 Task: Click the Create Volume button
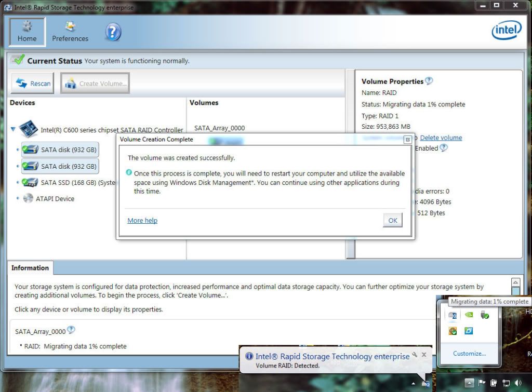[95, 83]
